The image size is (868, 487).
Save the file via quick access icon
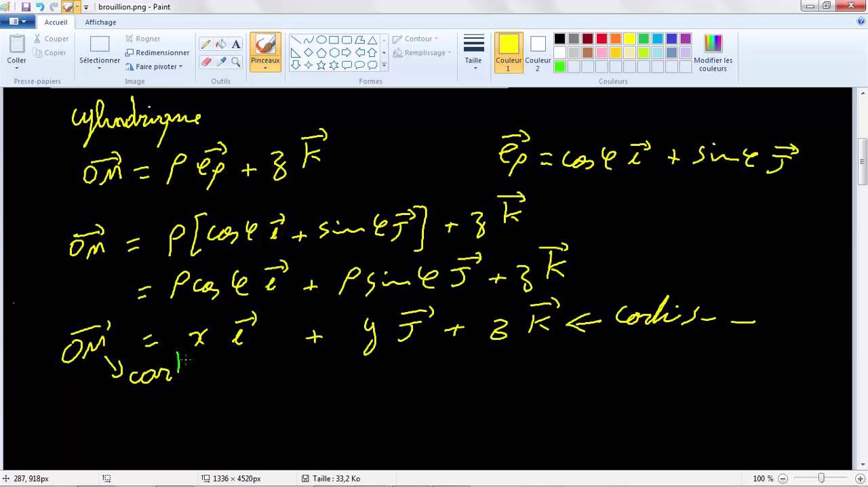[x=26, y=7]
